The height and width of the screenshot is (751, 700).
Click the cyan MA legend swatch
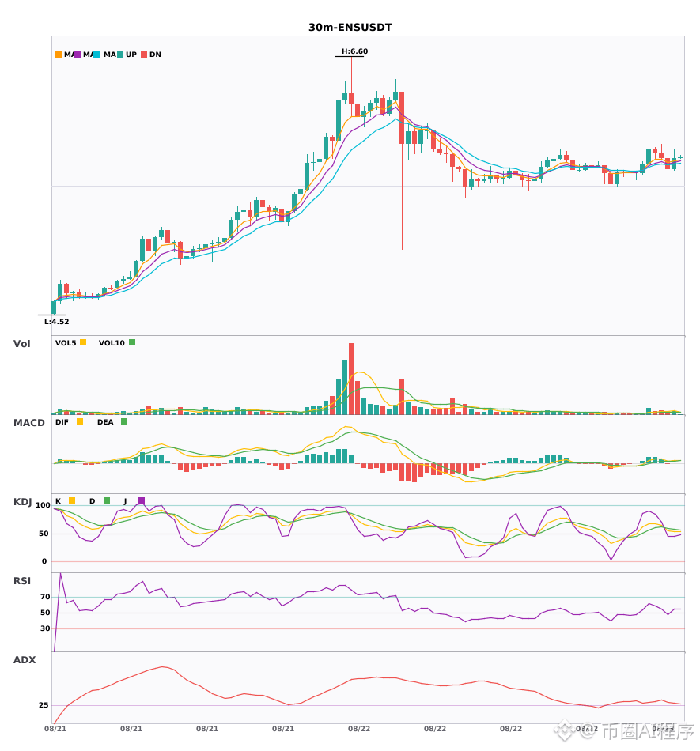96,55
